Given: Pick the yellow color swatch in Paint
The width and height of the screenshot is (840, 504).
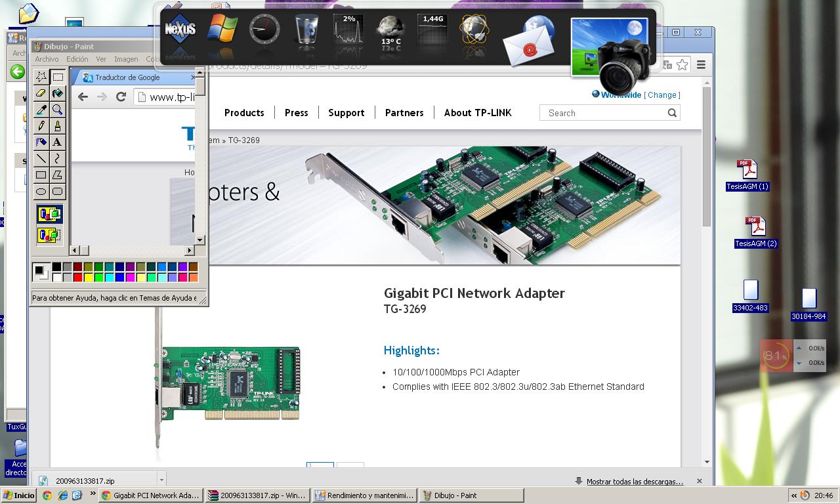Looking at the screenshot, I should pos(88,278).
